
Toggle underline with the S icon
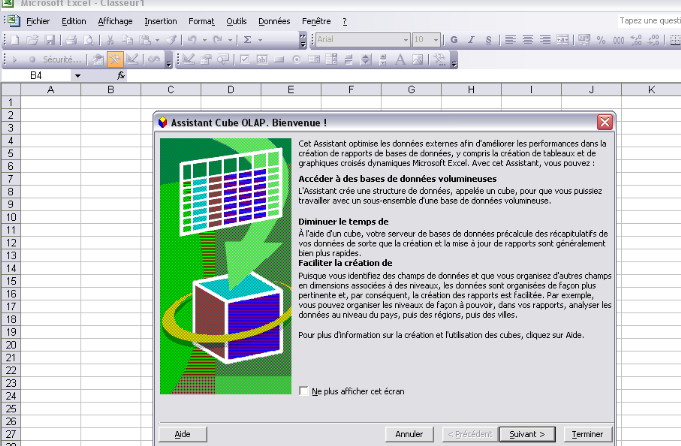tap(489, 40)
